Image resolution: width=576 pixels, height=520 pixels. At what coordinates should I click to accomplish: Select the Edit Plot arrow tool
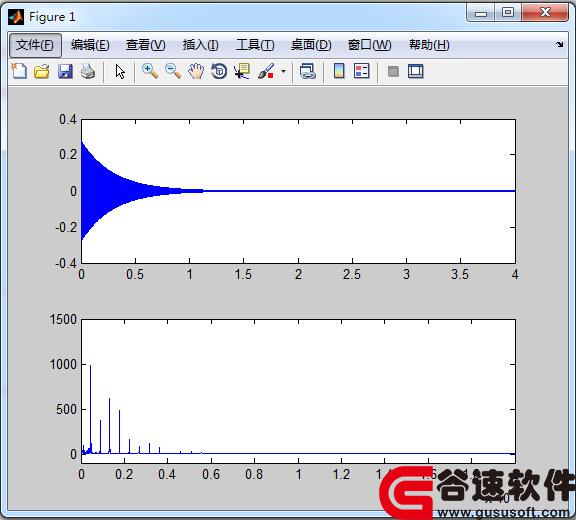point(120,72)
